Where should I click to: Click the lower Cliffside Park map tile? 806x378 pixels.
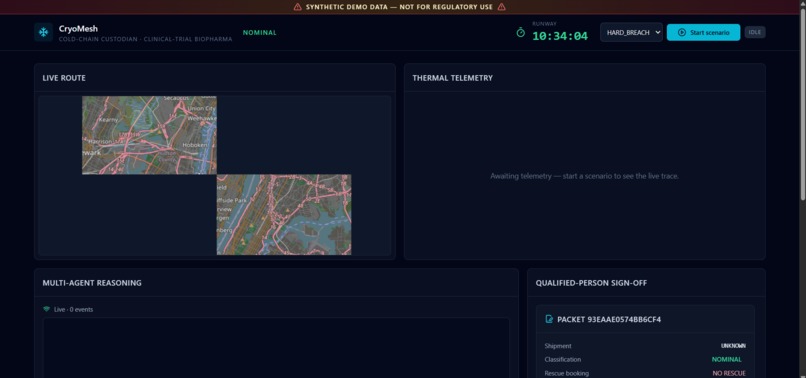[x=284, y=214]
